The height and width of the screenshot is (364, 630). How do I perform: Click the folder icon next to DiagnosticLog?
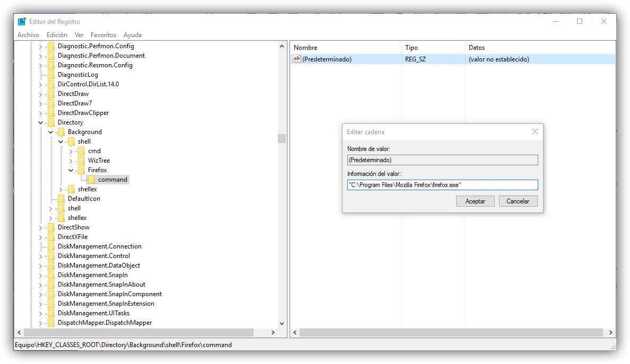51,75
